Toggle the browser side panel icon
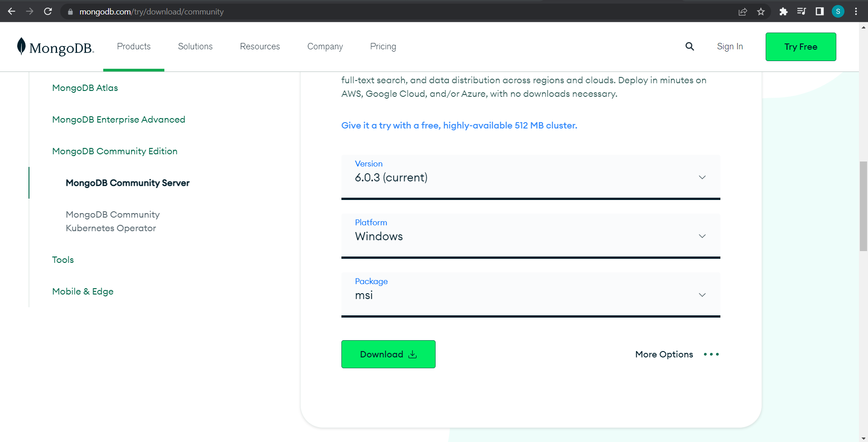The height and width of the screenshot is (442, 868). [820, 12]
